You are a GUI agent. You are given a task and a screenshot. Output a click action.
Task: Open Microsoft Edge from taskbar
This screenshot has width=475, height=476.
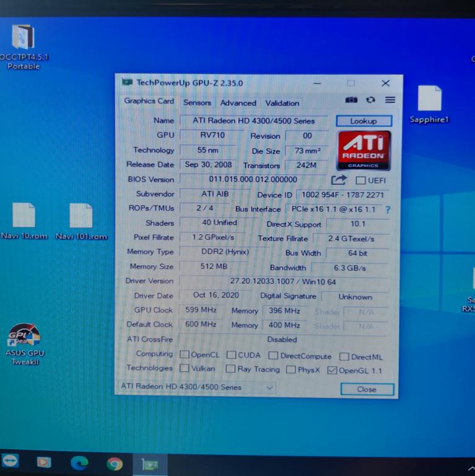click(79, 463)
